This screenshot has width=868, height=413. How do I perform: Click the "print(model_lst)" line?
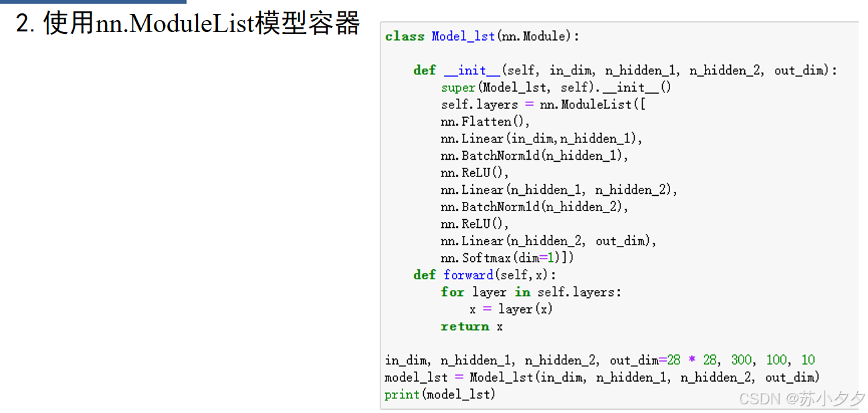[440, 395]
